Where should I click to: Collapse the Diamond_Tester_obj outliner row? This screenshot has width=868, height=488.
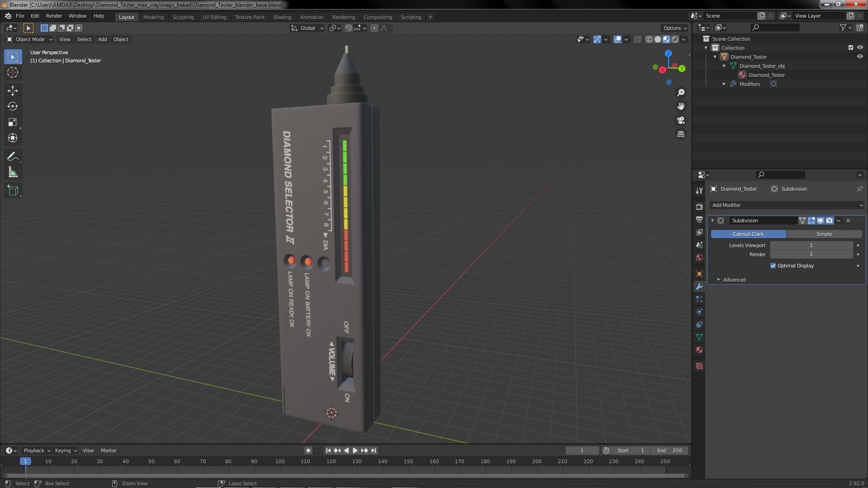[724, 66]
